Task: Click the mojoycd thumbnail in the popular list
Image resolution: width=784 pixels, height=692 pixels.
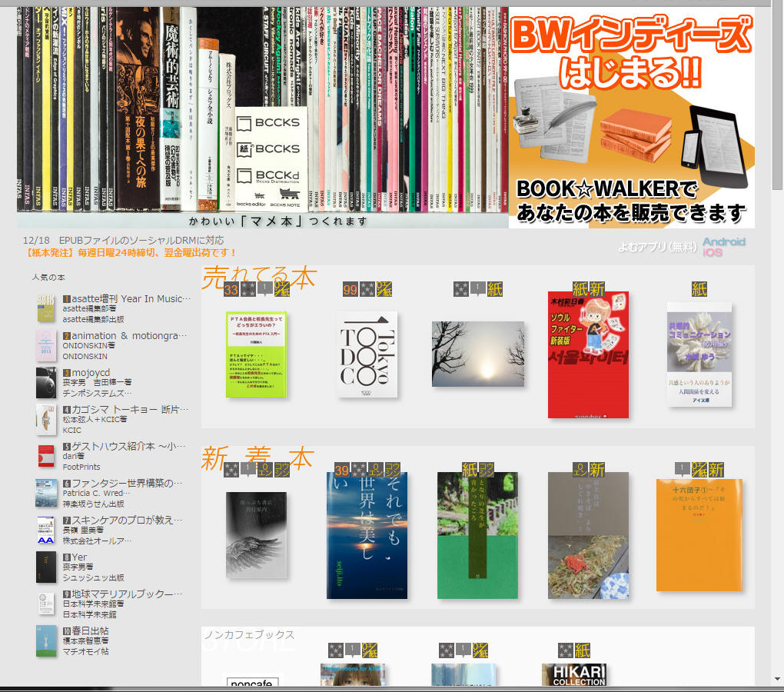Action: point(46,382)
